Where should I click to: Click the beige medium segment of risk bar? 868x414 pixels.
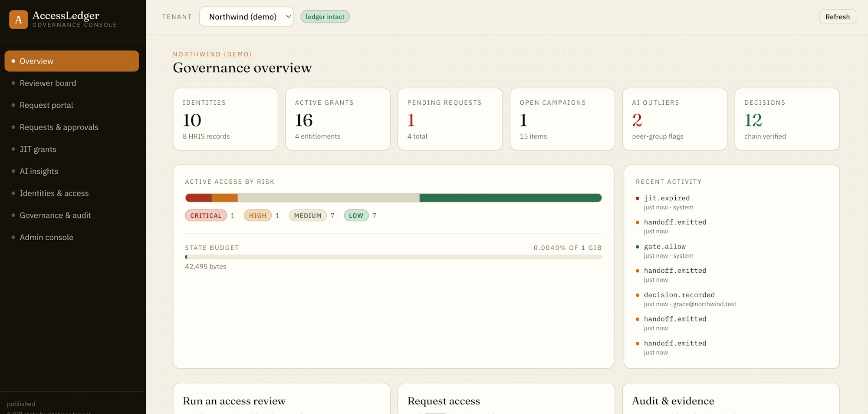[x=329, y=198]
